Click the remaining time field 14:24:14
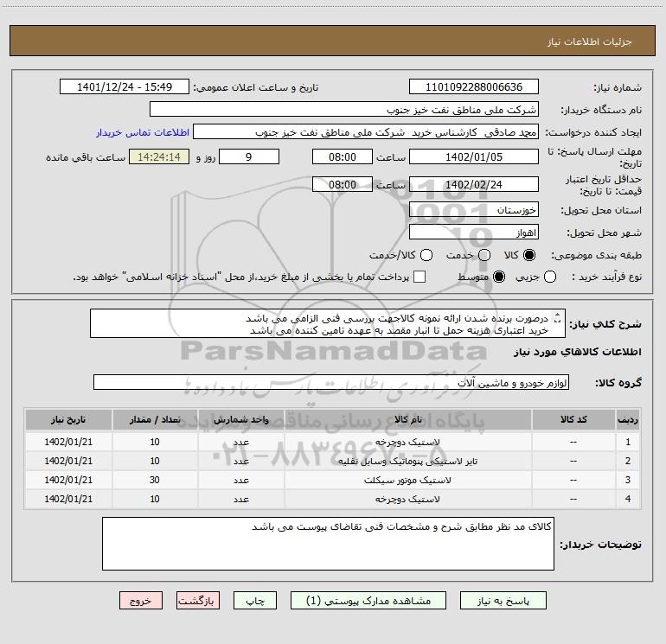 pyautogui.click(x=159, y=156)
